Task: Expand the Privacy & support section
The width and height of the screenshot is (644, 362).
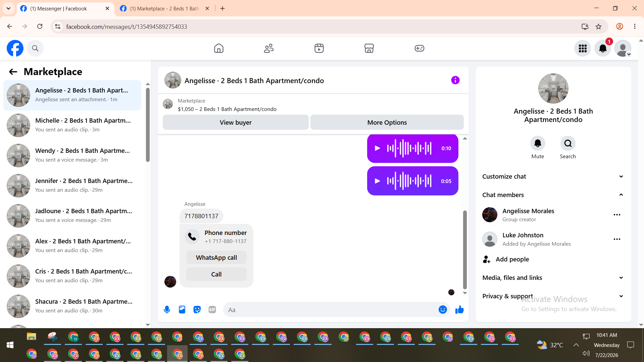Action: (553, 296)
